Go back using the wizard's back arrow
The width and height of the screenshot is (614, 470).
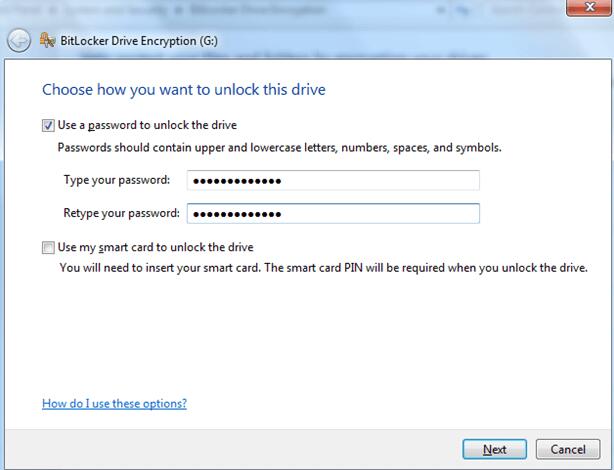point(18,41)
